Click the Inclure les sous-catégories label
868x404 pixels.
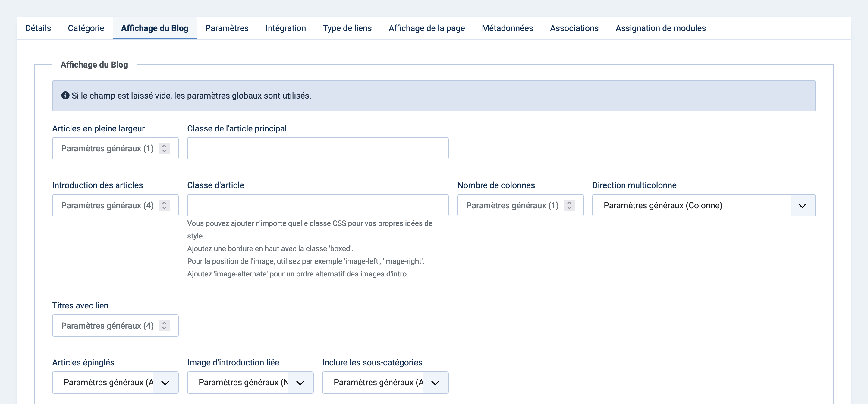coord(372,362)
